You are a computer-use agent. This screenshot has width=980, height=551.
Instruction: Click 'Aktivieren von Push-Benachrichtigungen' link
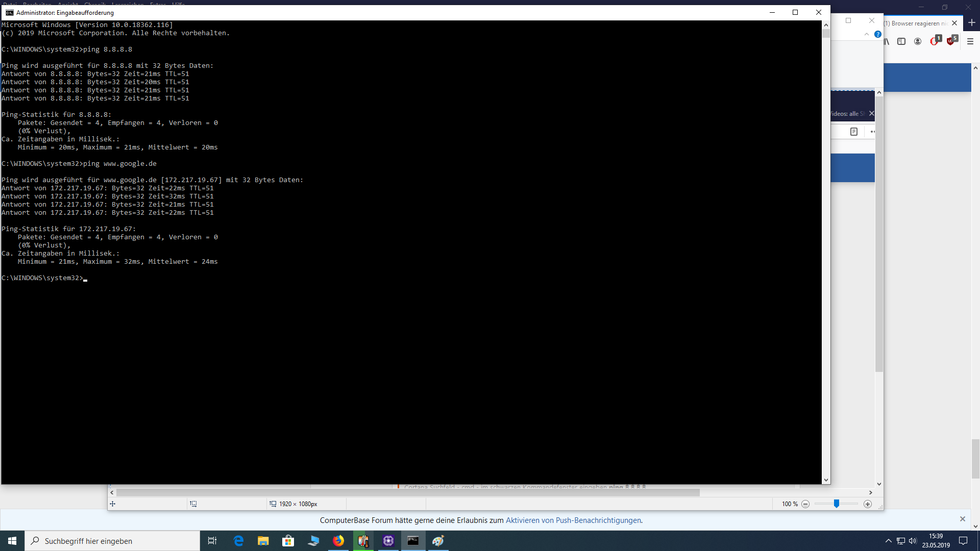click(x=573, y=520)
